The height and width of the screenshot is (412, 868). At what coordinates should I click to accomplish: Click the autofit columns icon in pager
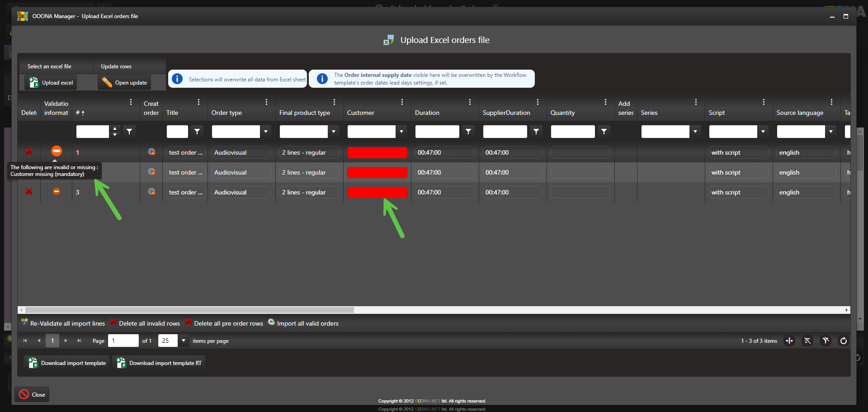pyautogui.click(x=789, y=341)
